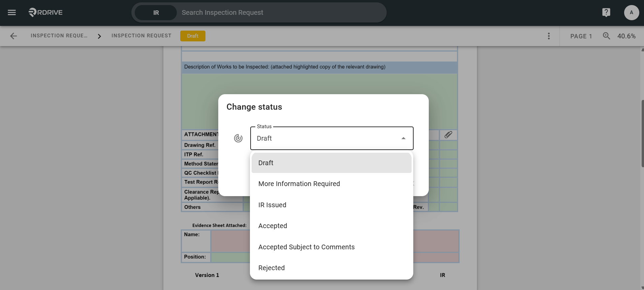Click the Status combo box field
Screen dimensions: 644x290
[332, 138]
